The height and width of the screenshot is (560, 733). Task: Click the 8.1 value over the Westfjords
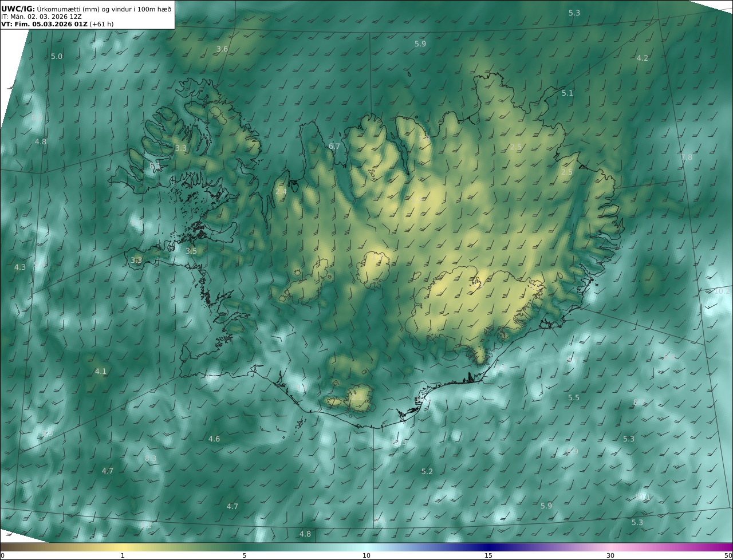[x=155, y=166]
